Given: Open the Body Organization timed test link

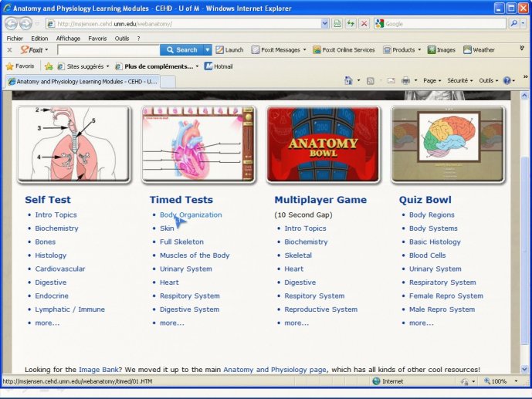Looking at the screenshot, I should pyautogui.click(x=191, y=215).
